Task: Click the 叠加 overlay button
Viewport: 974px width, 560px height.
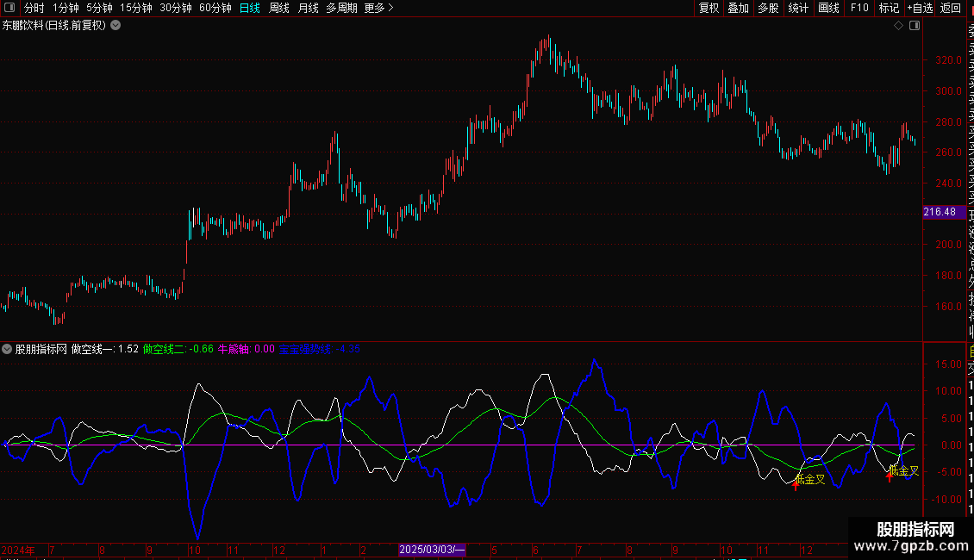Action: (x=738, y=8)
